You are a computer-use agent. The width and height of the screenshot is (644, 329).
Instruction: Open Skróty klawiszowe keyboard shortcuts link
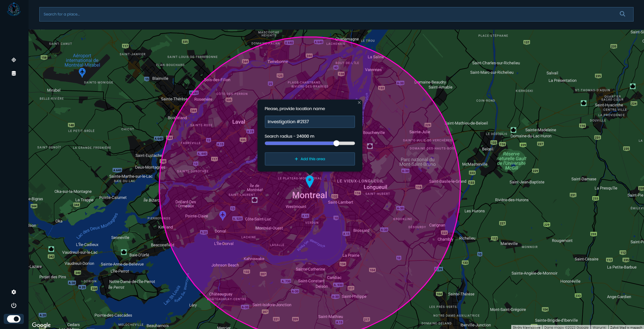click(x=526, y=327)
